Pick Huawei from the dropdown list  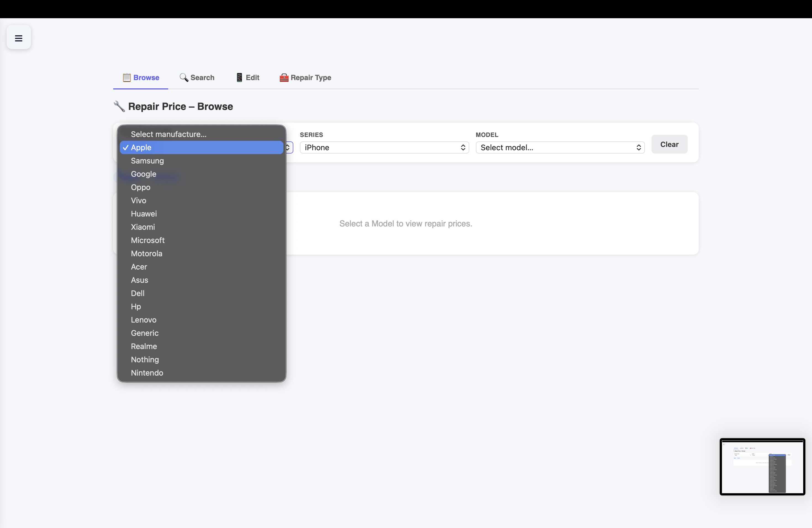tap(202, 214)
